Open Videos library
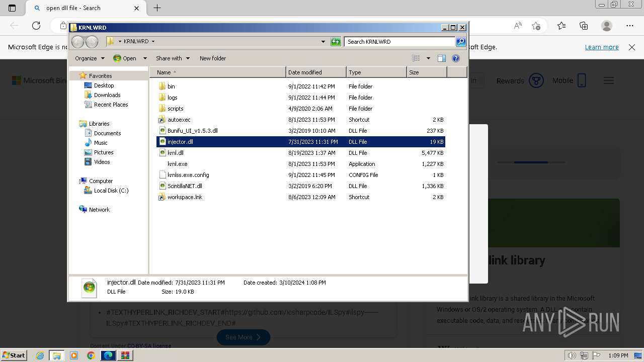 tap(102, 162)
